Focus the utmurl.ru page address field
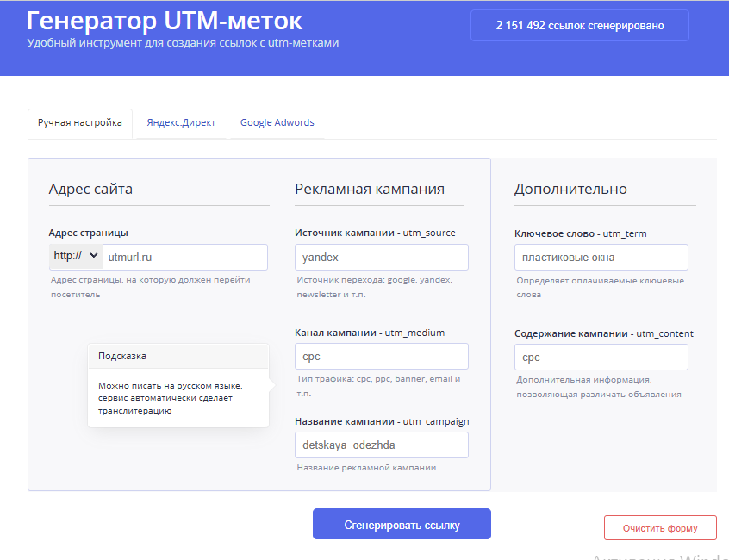729x560 pixels. 184,257
